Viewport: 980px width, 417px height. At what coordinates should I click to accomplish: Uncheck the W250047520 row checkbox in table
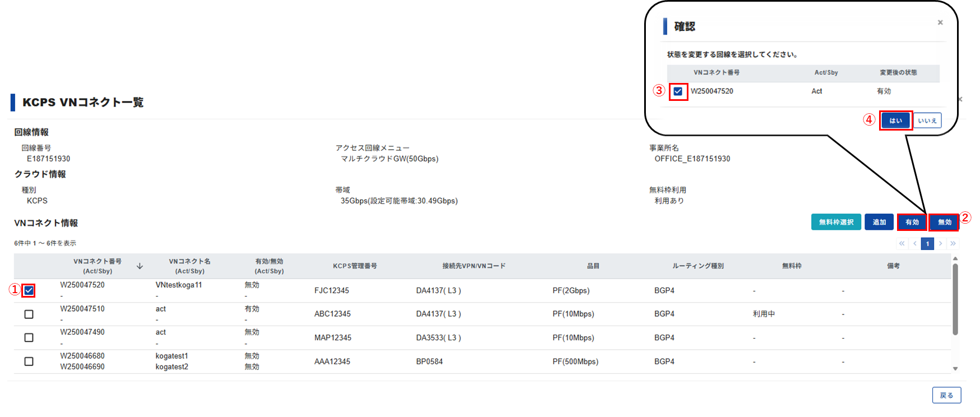pos(29,290)
